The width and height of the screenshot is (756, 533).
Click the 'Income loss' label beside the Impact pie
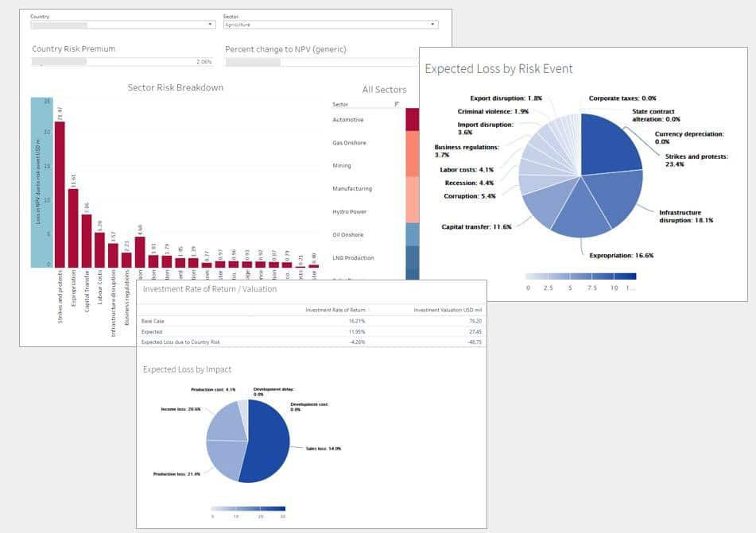click(180, 409)
